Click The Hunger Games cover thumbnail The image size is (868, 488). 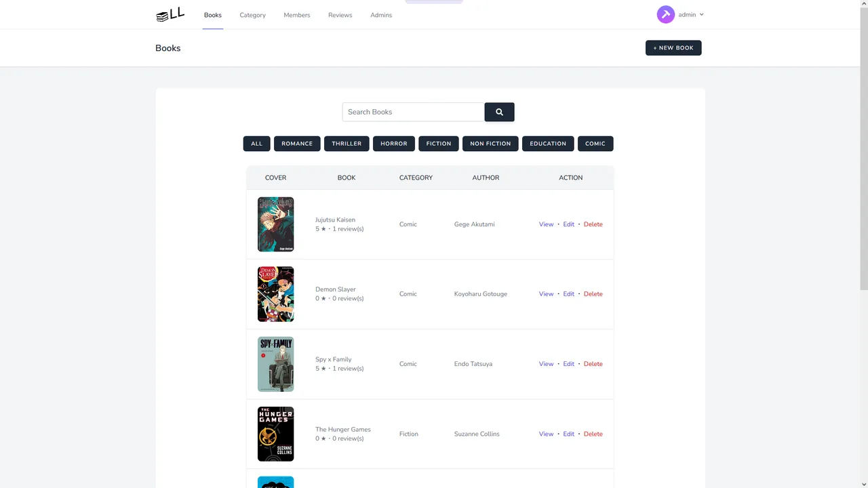(x=275, y=434)
